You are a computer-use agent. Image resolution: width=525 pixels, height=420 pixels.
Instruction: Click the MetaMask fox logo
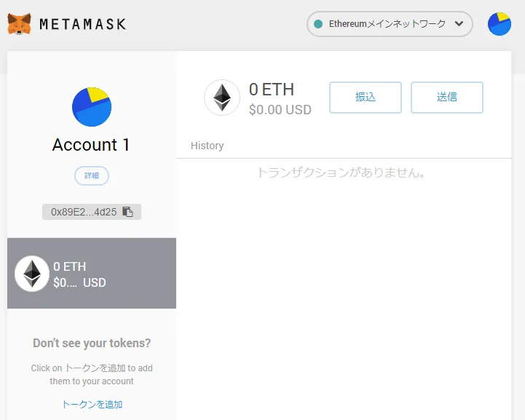(x=19, y=24)
